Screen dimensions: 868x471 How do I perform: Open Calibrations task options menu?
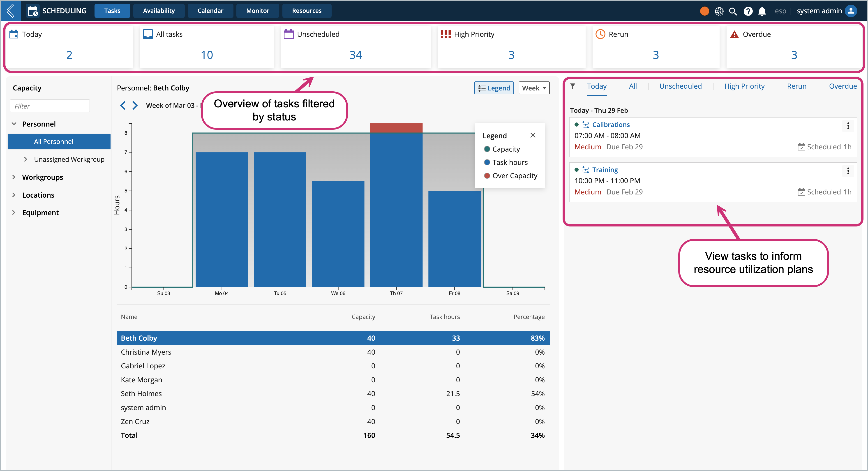[x=848, y=126]
